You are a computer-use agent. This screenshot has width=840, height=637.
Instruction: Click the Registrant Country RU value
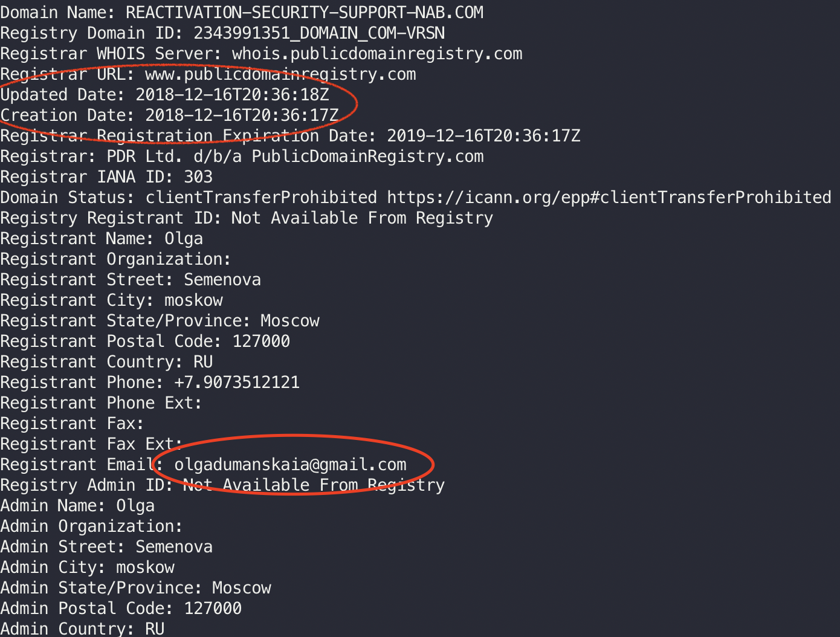click(203, 362)
